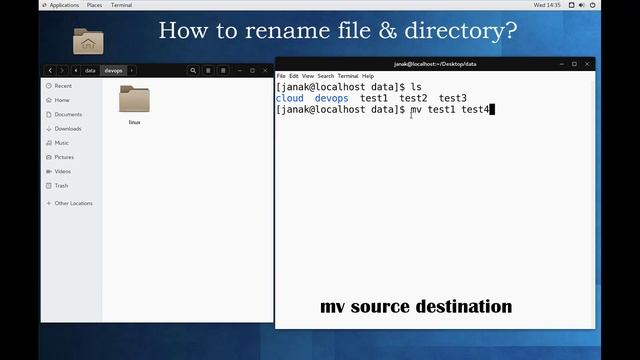Open file manager hamburger menu
The image size is (640, 360).
click(223, 71)
